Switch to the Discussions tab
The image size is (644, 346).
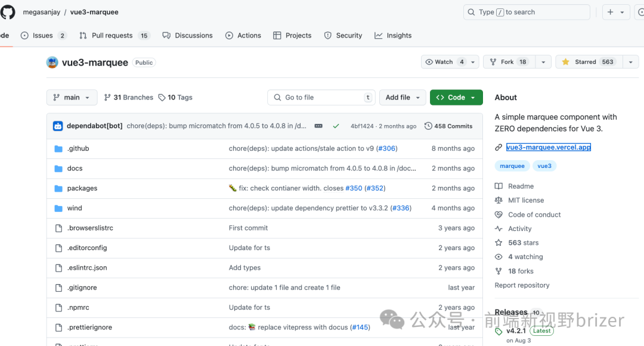pos(188,35)
